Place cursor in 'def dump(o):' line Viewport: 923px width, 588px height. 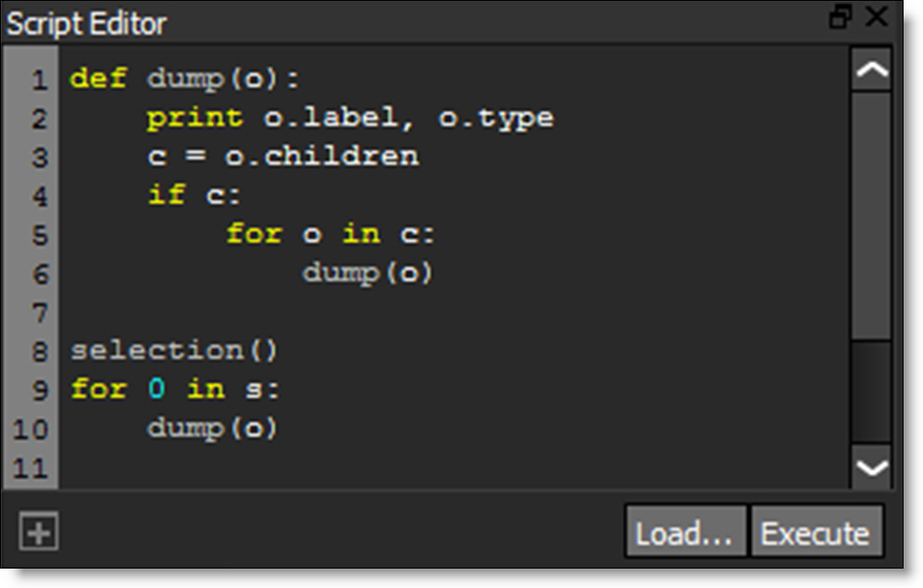click(x=185, y=79)
